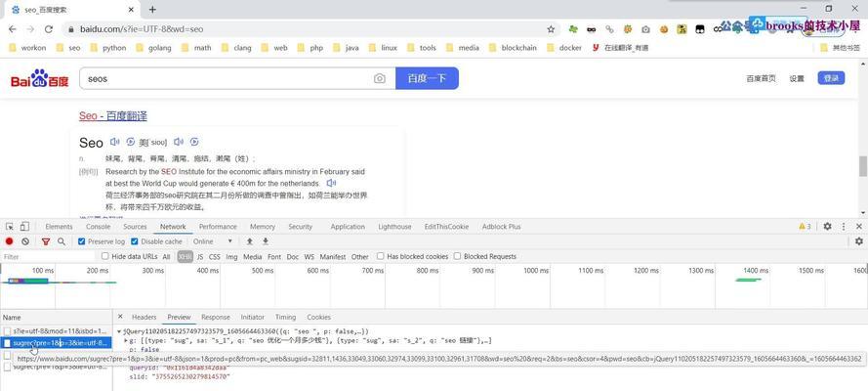The width and height of the screenshot is (868, 391).
Task: Open the Application panel
Action: 348,227
